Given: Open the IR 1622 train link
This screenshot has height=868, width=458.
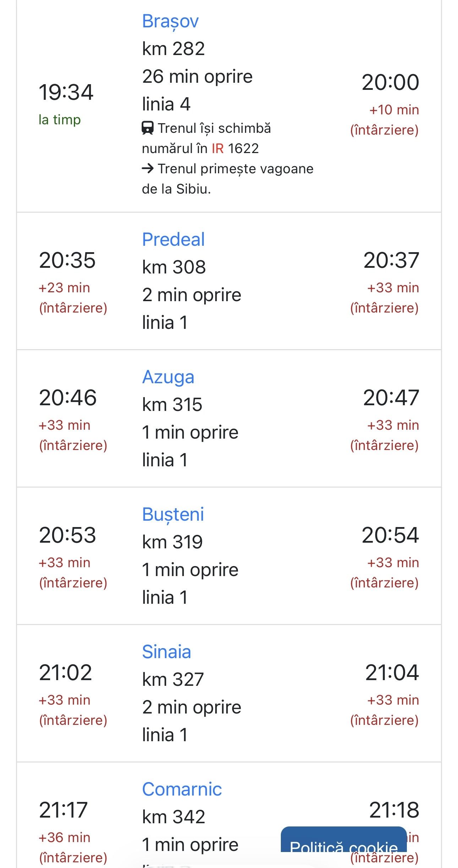Looking at the screenshot, I should (235, 148).
